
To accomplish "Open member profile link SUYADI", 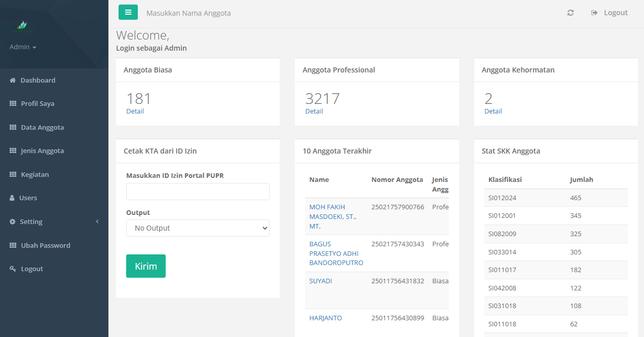I will point(321,281).
